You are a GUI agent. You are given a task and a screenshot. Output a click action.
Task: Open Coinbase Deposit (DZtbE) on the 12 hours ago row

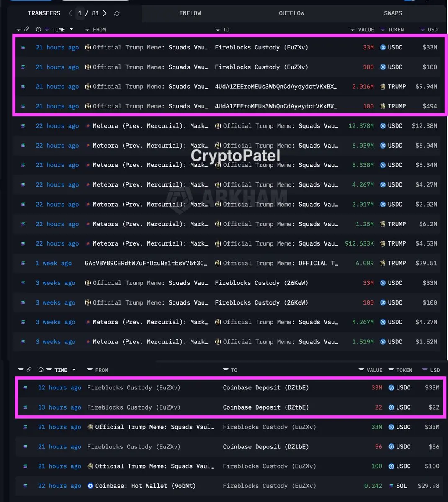266,387
